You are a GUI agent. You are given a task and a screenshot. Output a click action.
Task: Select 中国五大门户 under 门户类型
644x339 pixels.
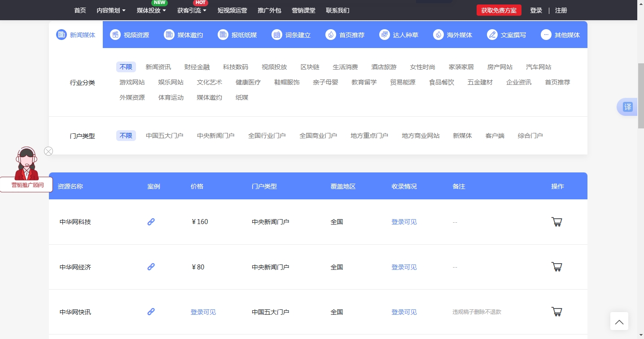tap(165, 135)
